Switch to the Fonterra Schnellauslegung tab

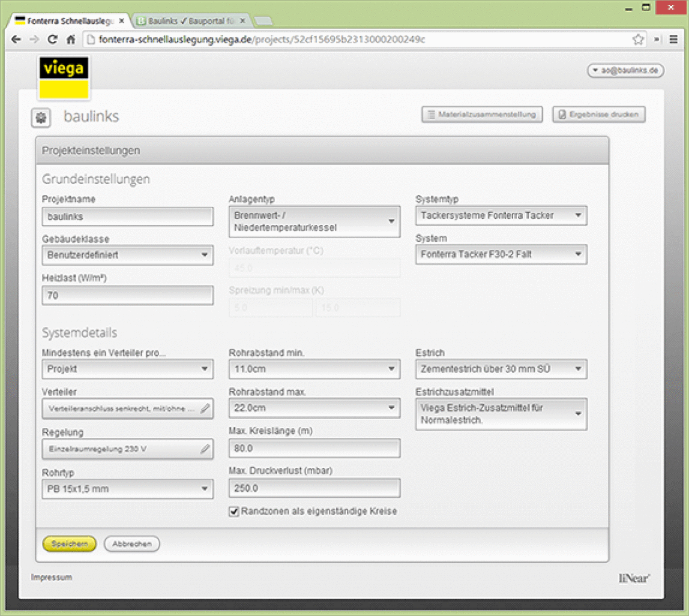(68, 20)
